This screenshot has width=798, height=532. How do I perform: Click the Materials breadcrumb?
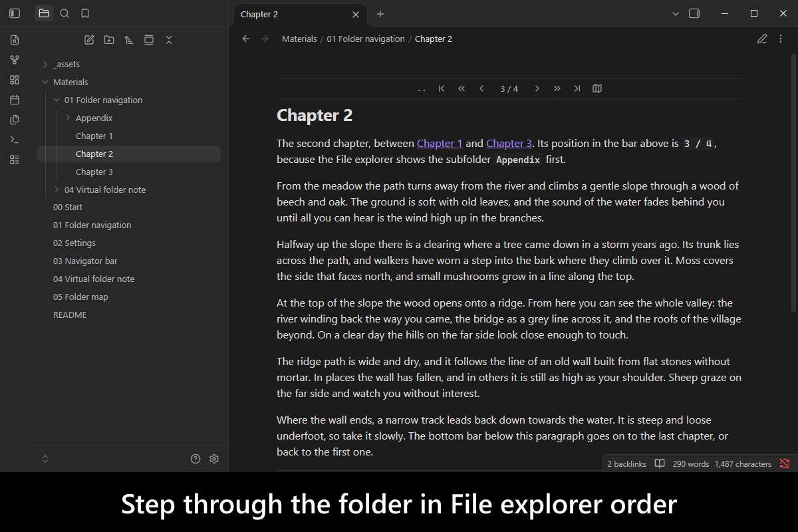[x=299, y=39]
